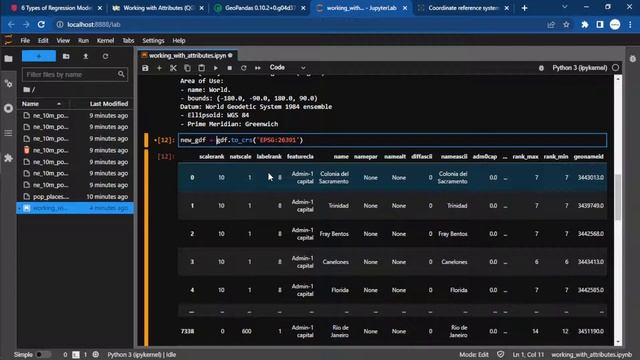Screen dimensions: 640x360
Task: Click the kernel status circle indicator
Action: coord(616,68)
